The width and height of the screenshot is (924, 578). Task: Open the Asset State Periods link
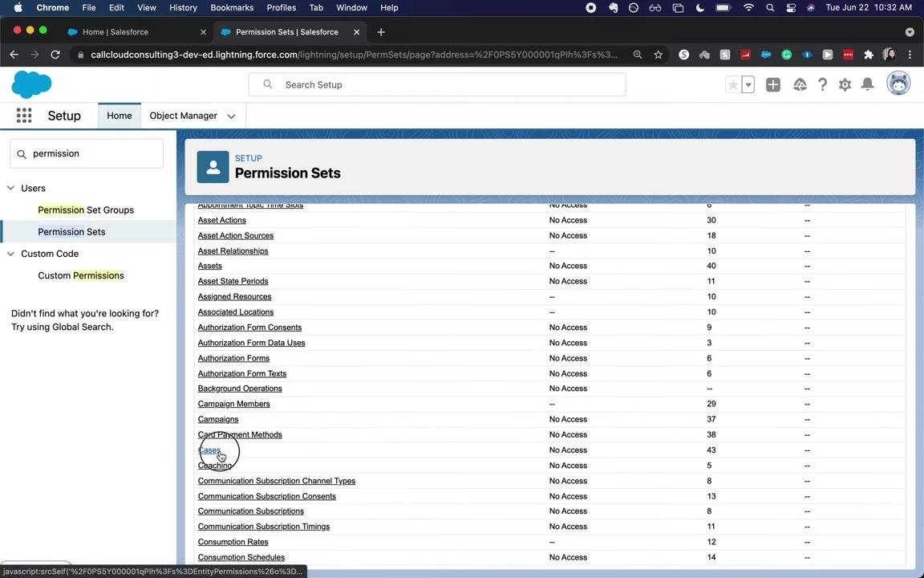tap(233, 281)
